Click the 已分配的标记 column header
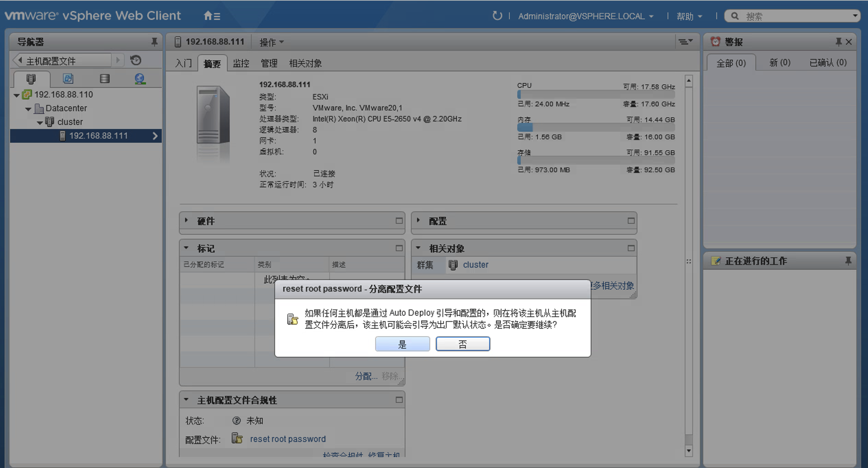Viewport: 868px width, 468px height. pyautogui.click(x=217, y=265)
